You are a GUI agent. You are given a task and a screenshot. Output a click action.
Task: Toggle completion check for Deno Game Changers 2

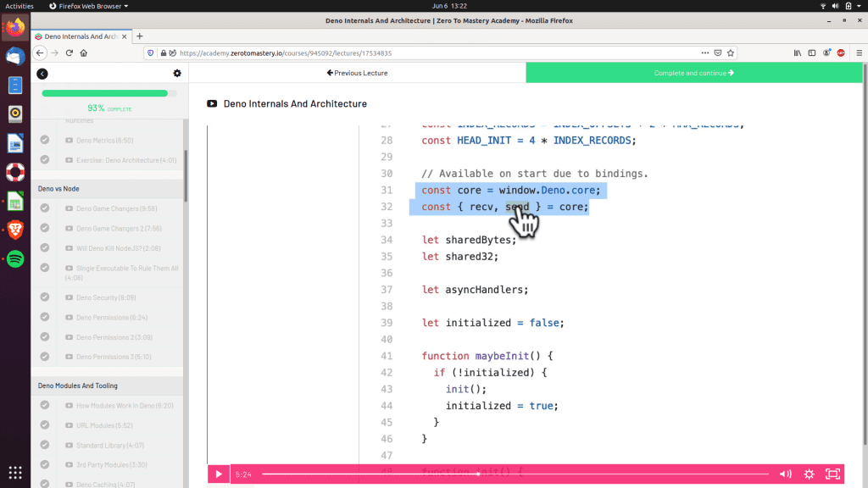pyautogui.click(x=45, y=228)
